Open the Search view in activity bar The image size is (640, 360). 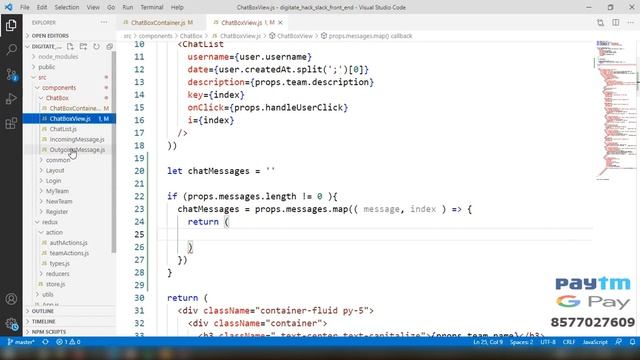(11, 50)
